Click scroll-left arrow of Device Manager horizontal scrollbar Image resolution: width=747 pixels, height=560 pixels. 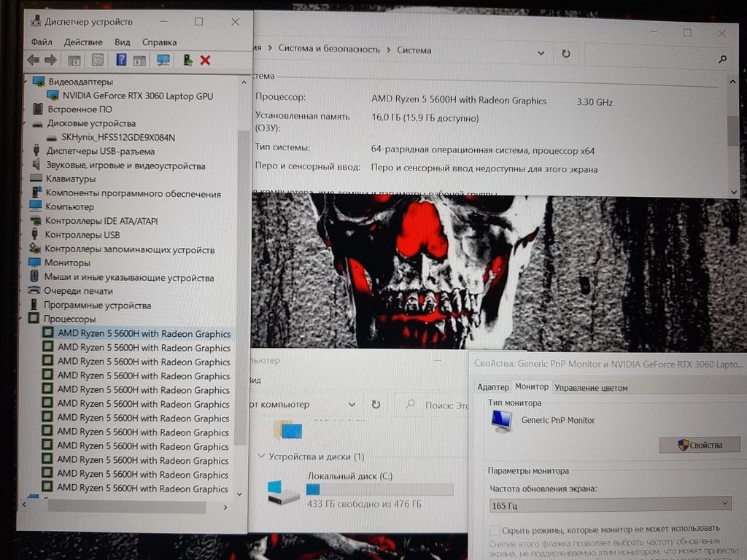click(x=24, y=505)
